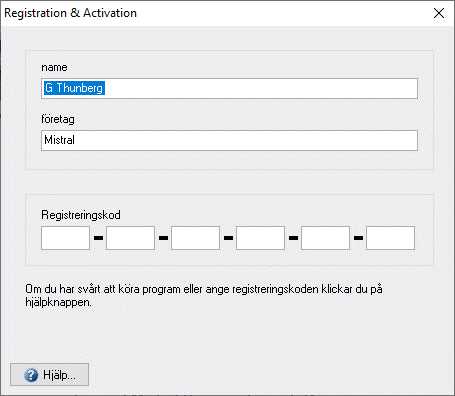The image size is (455, 396).
Task: Click the help instructions paragraph text
Action: click(x=204, y=295)
